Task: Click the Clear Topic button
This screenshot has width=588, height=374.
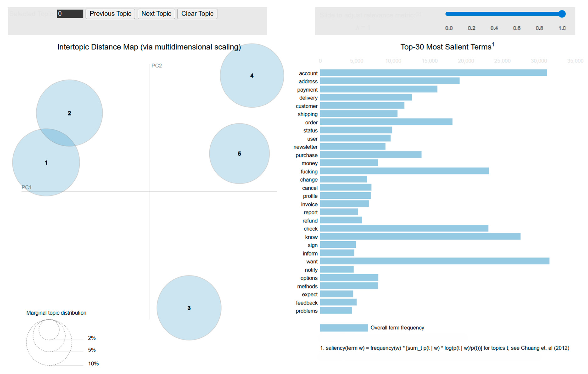Action: [197, 14]
